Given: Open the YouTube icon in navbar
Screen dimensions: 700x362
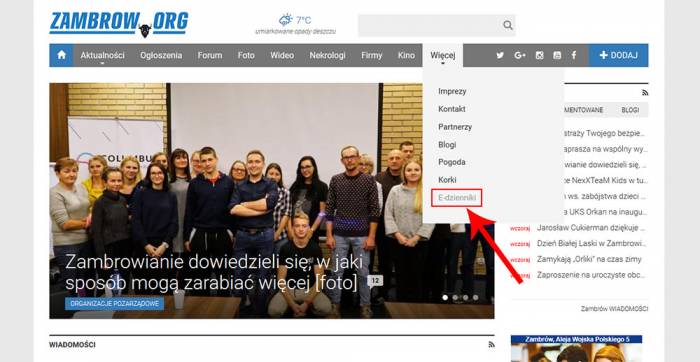Looking at the screenshot, I should pyautogui.click(x=557, y=55).
